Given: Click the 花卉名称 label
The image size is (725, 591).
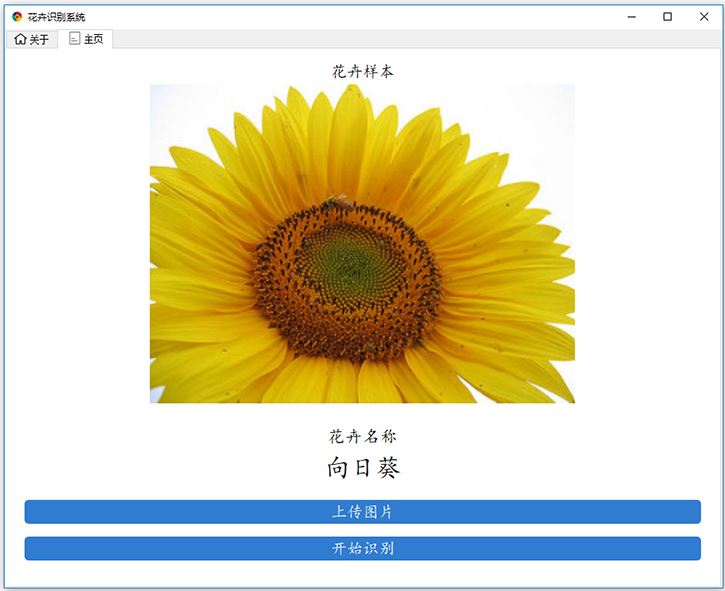Looking at the screenshot, I should tap(362, 436).
